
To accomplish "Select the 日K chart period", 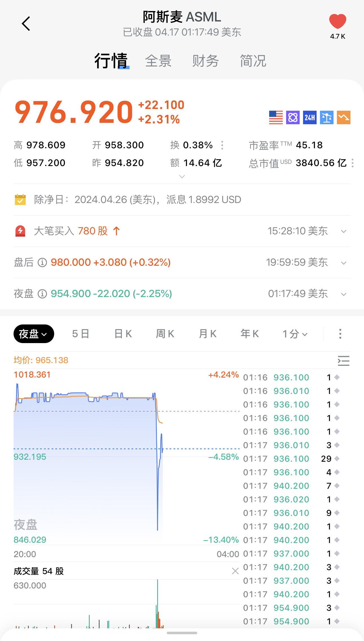I will (123, 334).
